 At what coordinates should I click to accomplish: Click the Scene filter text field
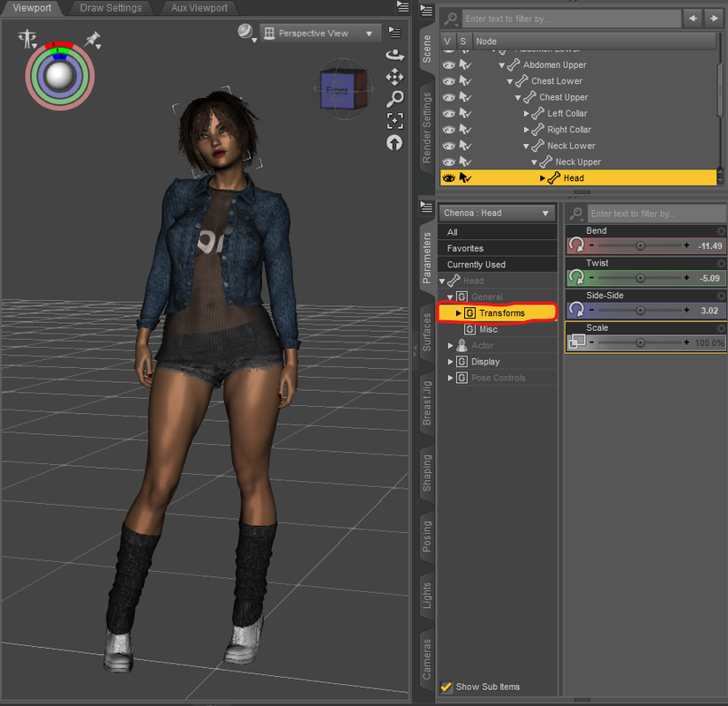click(572, 19)
